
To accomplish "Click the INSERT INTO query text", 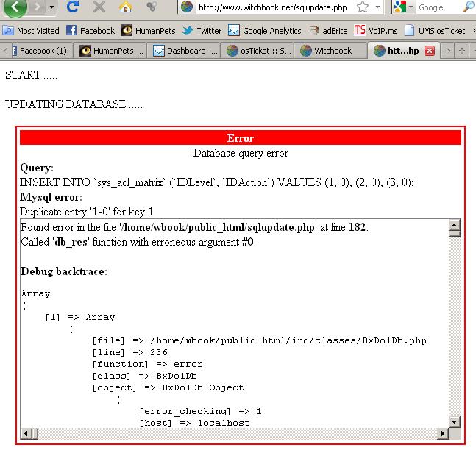I will point(217,182).
